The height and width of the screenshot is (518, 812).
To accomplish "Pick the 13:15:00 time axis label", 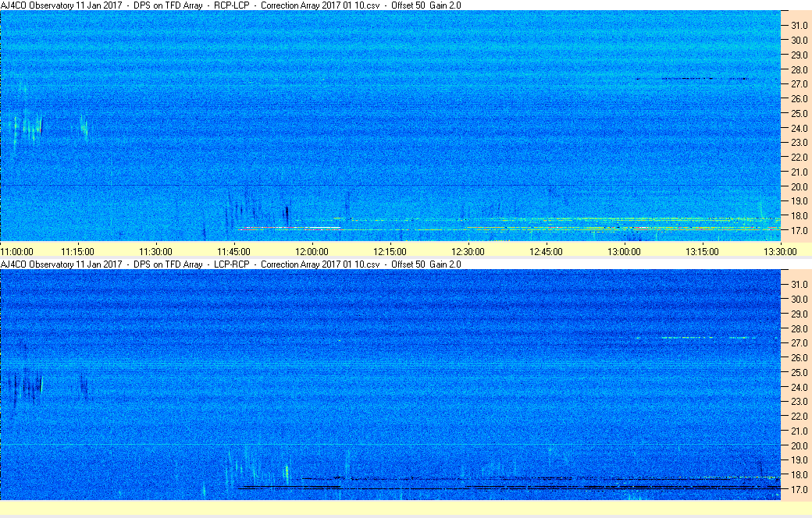I will pyautogui.click(x=702, y=251).
